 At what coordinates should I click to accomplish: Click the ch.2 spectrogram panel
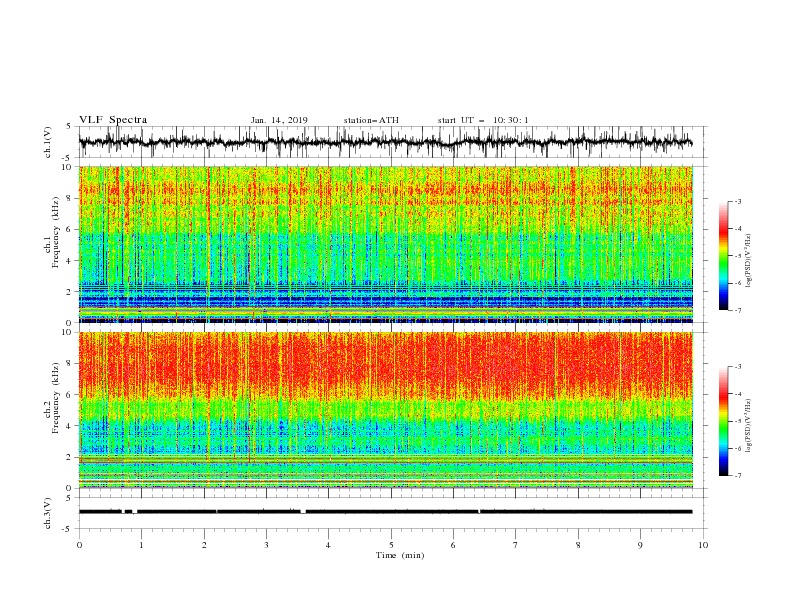coord(386,410)
